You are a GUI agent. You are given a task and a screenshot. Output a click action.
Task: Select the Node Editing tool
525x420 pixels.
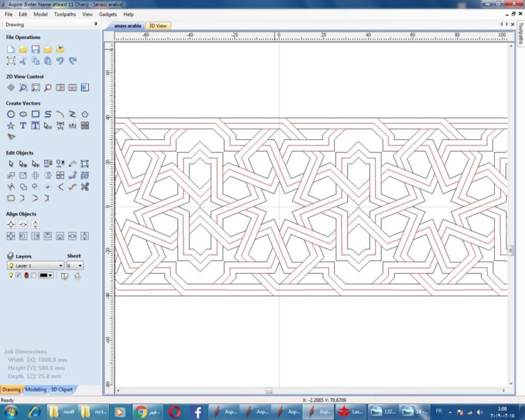(x=22, y=164)
